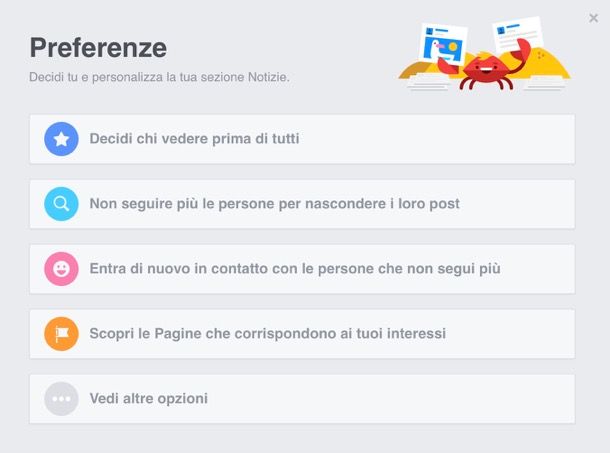Choose "Scopri le Pagine" interests option
This screenshot has width=610, height=453.
point(302,334)
